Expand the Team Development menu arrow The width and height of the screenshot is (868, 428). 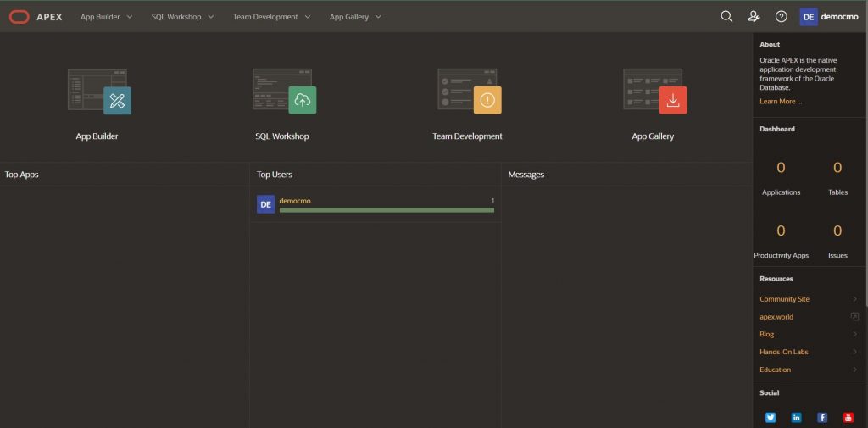click(x=307, y=17)
